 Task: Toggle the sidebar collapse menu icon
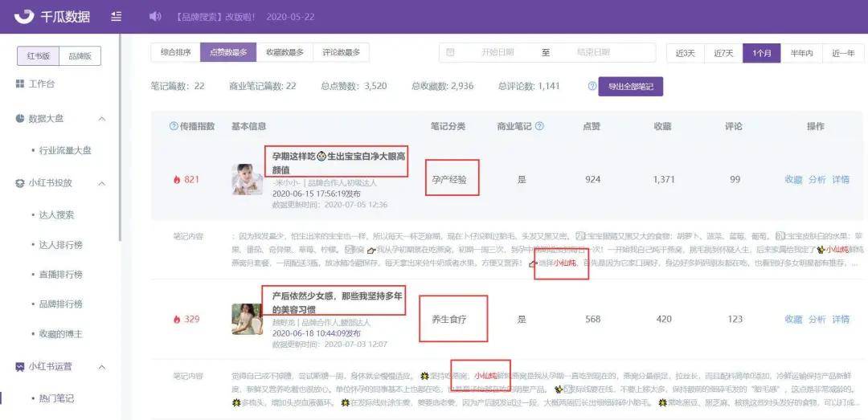pyautogui.click(x=117, y=16)
